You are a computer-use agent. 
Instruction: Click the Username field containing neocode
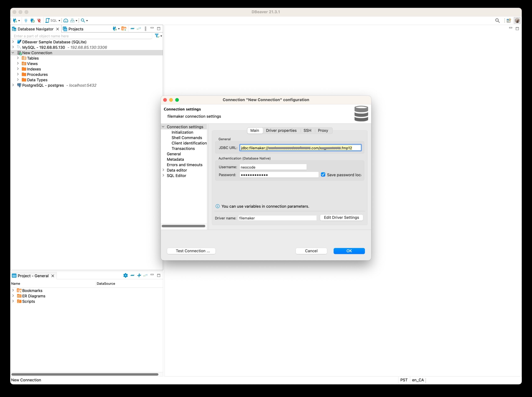pos(273,167)
